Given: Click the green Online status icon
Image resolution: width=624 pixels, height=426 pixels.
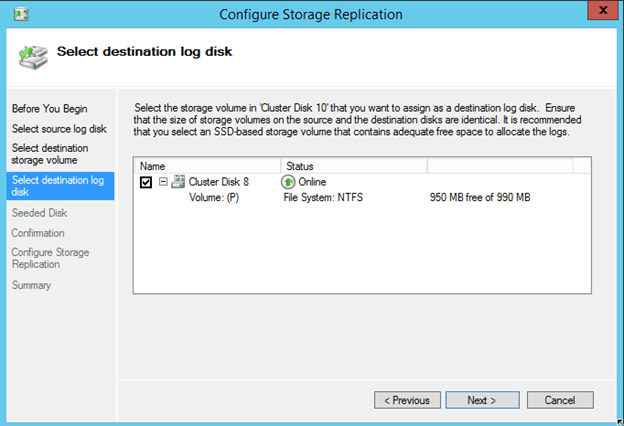Looking at the screenshot, I should coord(288,182).
